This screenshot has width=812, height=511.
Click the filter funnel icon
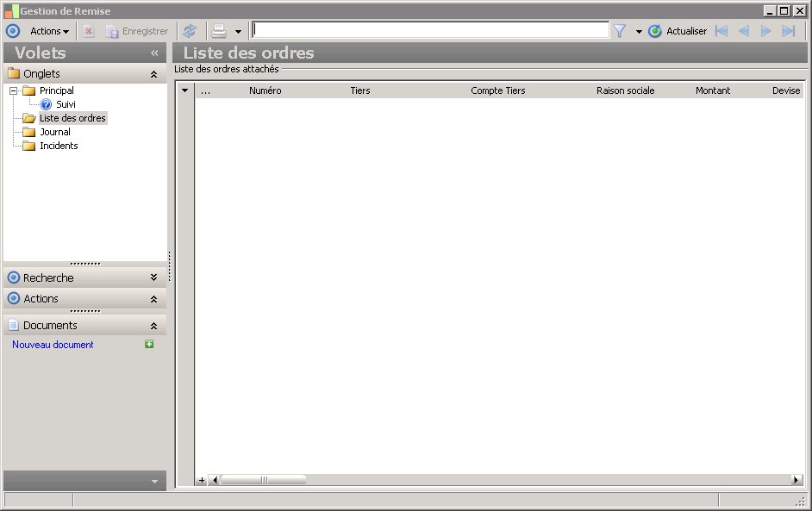tap(620, 31)
